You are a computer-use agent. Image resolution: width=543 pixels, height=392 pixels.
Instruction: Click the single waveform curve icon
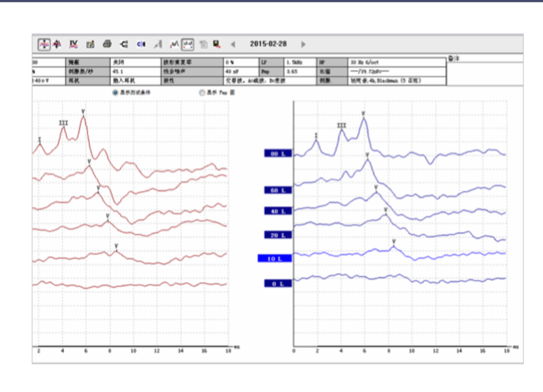(x=174, y=44)
